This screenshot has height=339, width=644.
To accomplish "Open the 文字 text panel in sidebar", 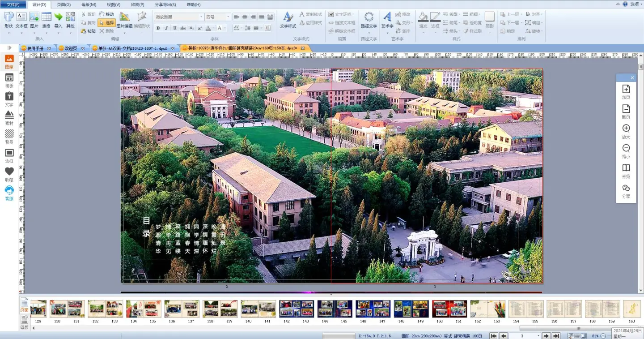I will tap(9, 99).
